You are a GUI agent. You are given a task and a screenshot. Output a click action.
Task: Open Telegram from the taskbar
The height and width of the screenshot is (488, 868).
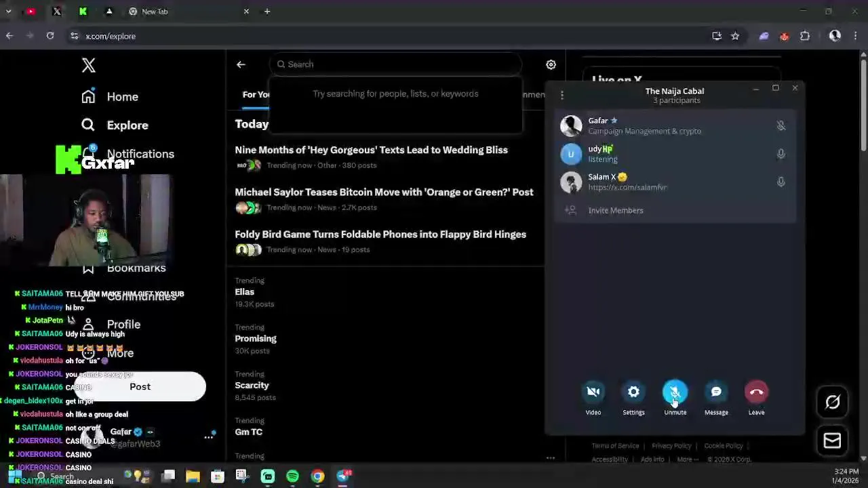pos(343,476)
